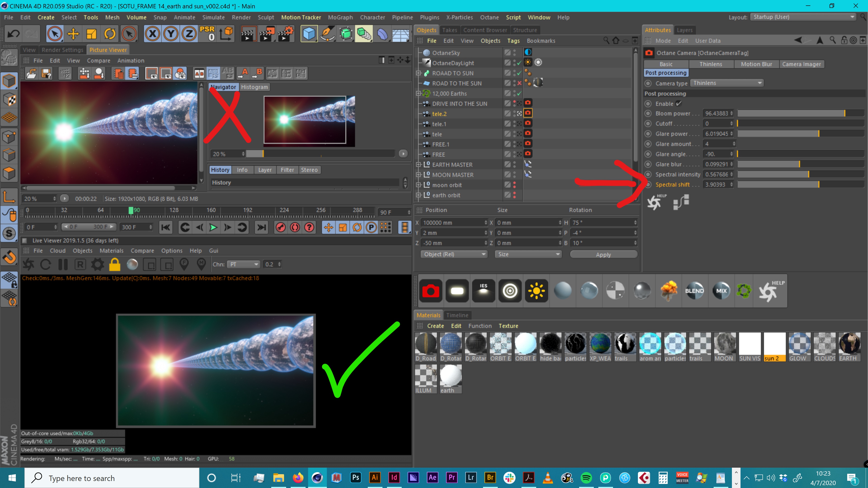Expand the EARTH MASTER object hierarchy
868x488 pixels.
418,165
